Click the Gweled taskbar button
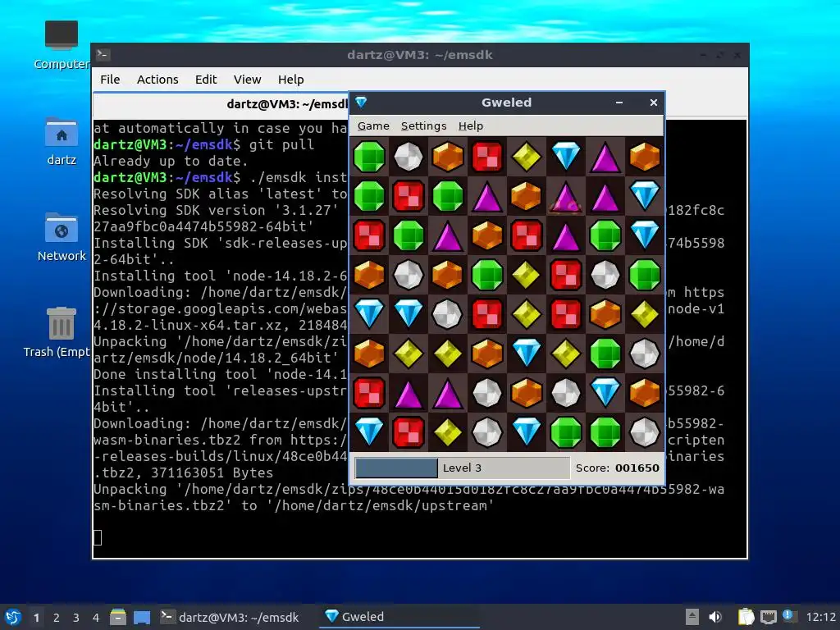840x630 pixels. point(399,617)
